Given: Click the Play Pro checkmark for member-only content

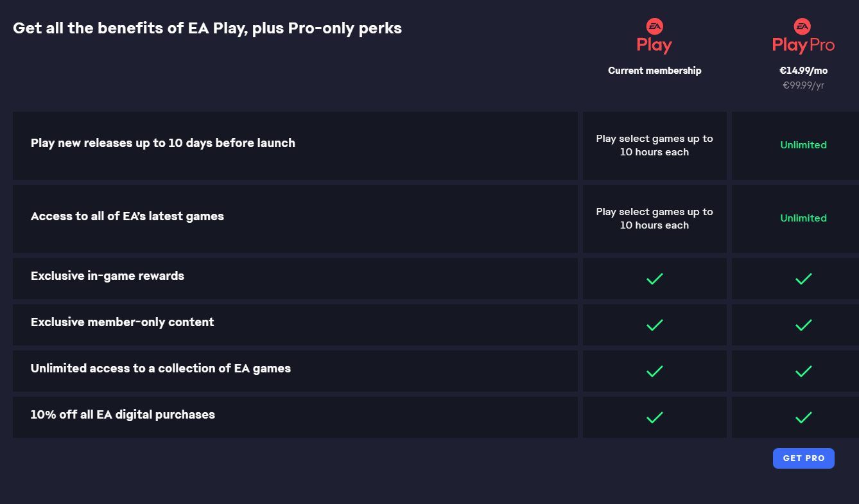Looking at the screenshot, I should point(803,325).
